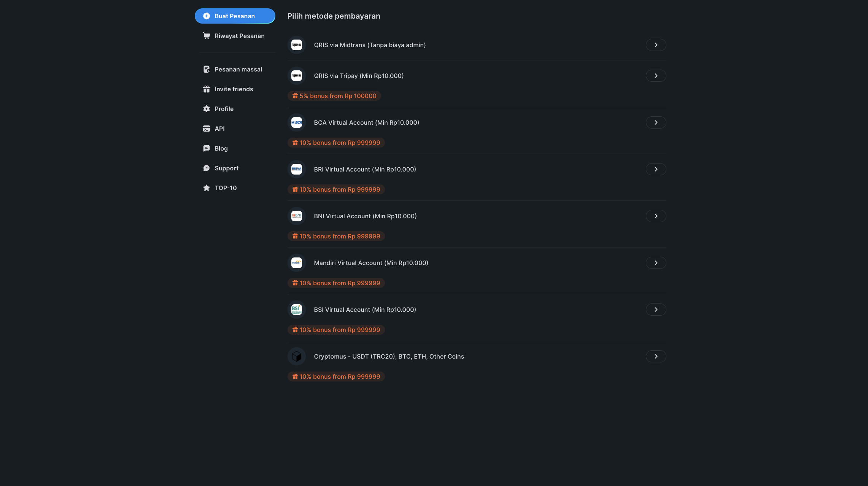The image size is (868, 486).
Task: Open the Profile menu item
Action: click(224, 109)
